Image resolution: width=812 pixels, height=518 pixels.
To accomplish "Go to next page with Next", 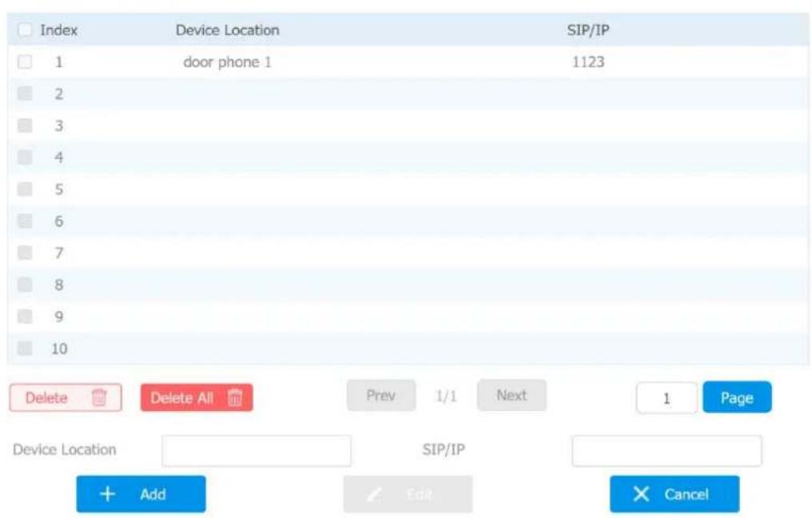I will (512, 396).
